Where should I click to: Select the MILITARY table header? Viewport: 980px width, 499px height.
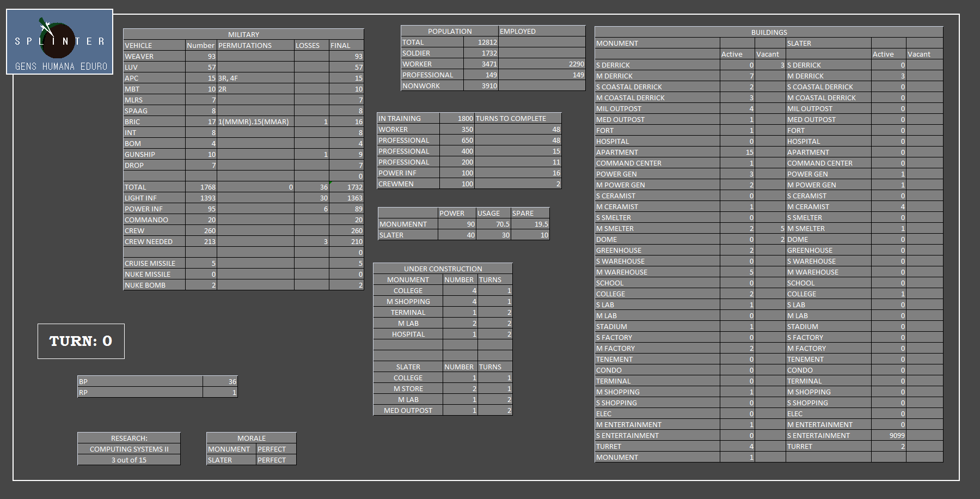click(x=243, y=34)
